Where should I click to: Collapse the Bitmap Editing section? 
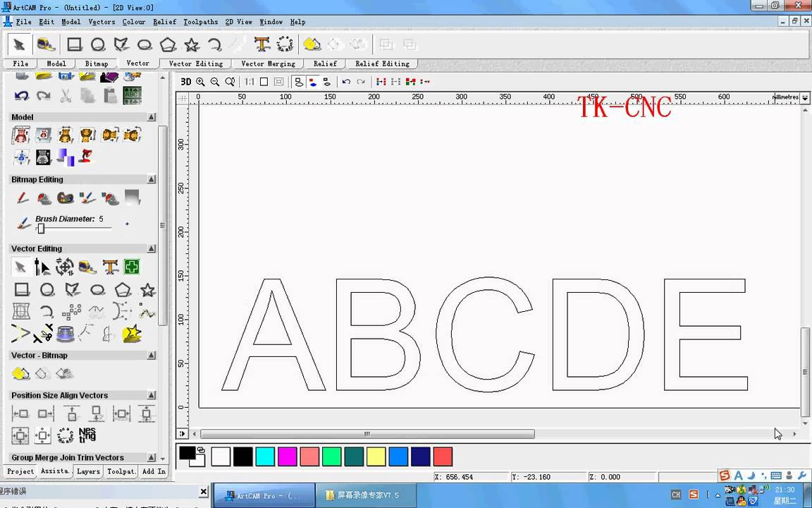(x=152, y=179)
